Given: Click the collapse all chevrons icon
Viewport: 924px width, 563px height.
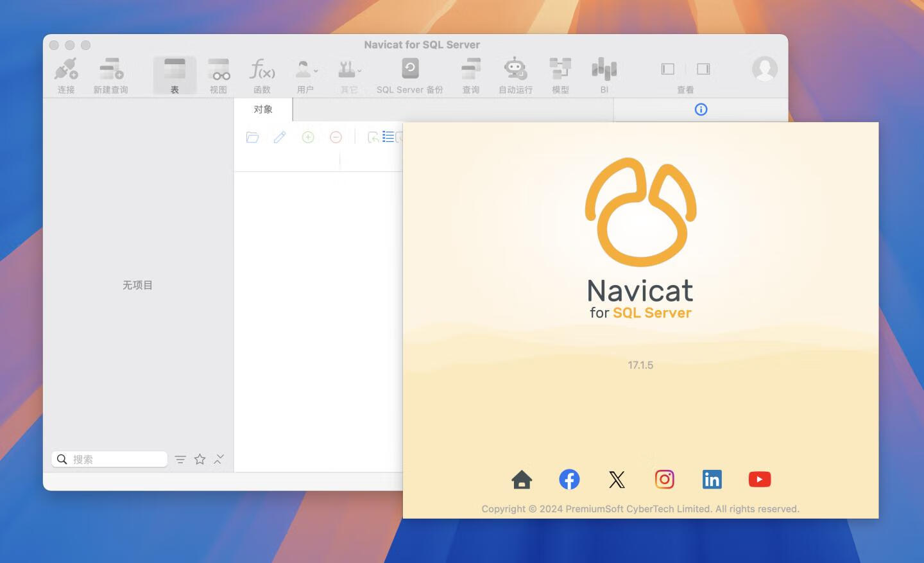Looking at the screenshot, I should [x=219, y=459].
